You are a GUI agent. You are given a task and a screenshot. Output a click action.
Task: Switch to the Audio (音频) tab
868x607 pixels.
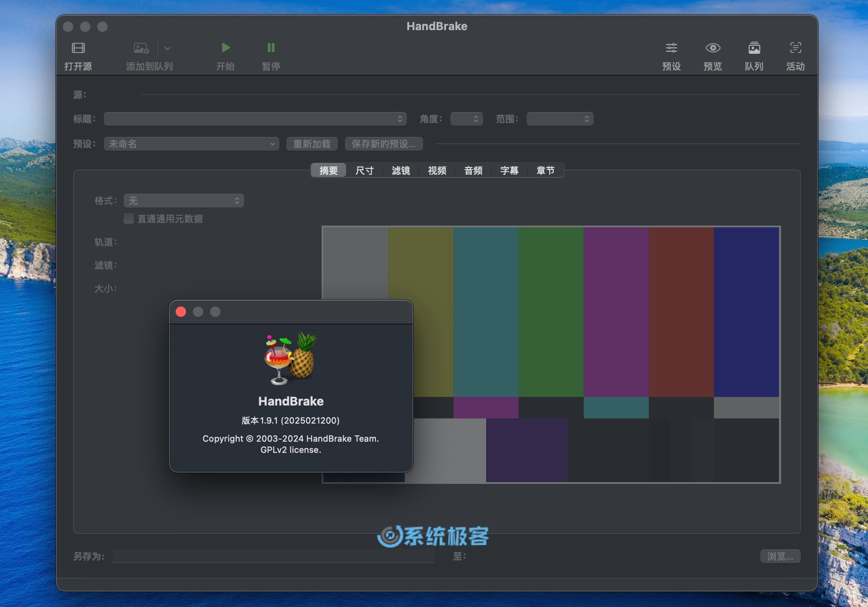click(x=473, y=170)
